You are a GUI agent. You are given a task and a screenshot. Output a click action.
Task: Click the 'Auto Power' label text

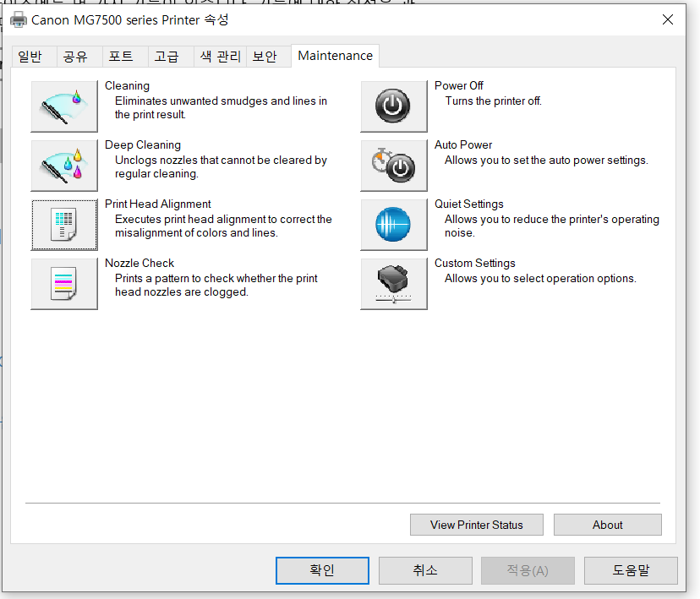pos(463,145)
